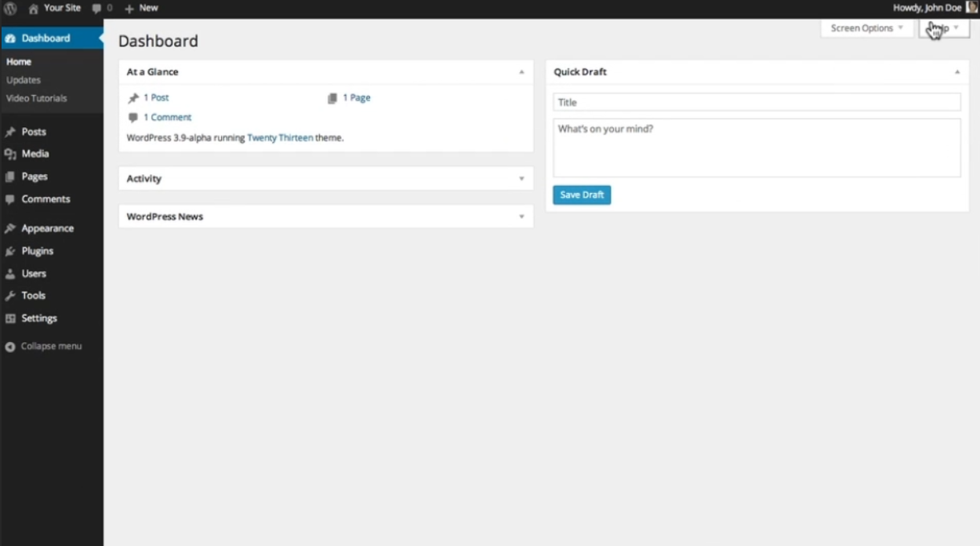The image size is (980, 546).
Task: Collapse the At a Glance panel
Action: pos(521,72)
